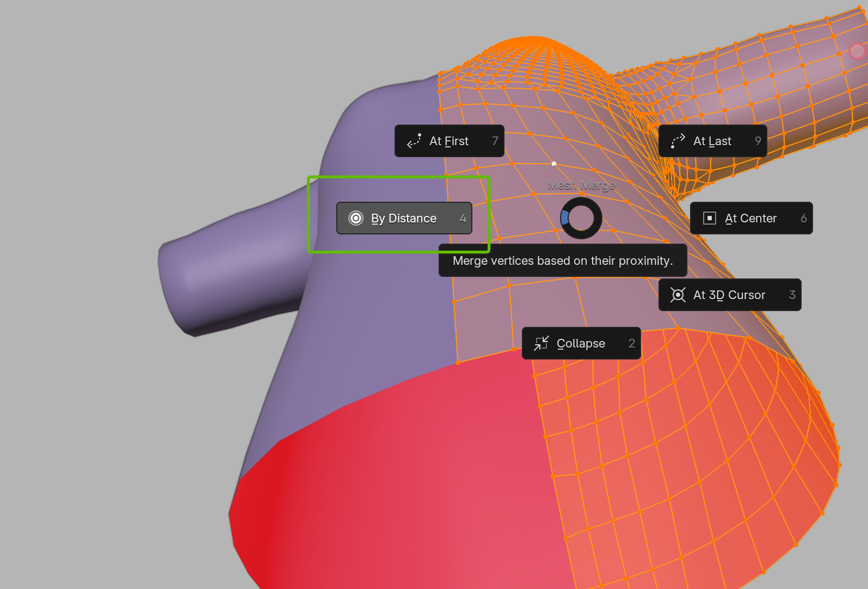Click the shortcut number 4 beside By Distance
The image size is (868, 589).
463,218
